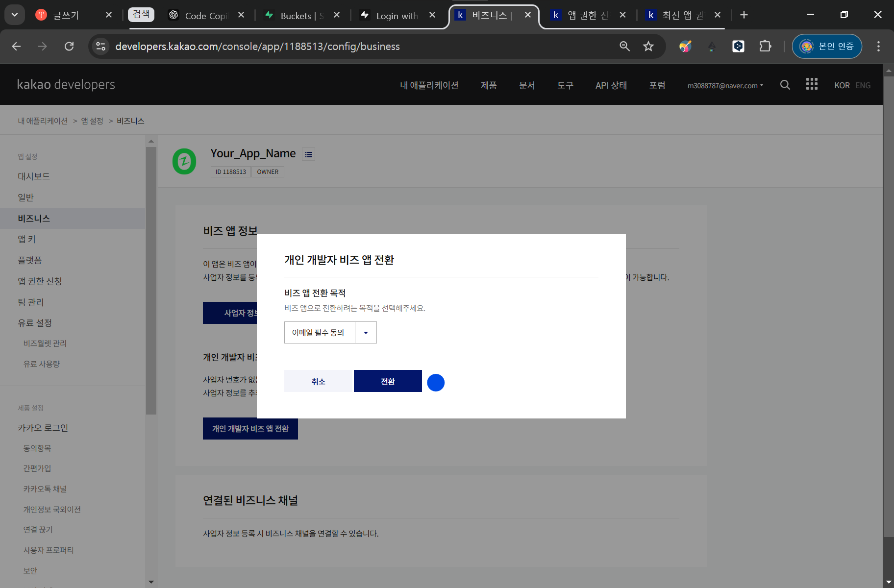Open the 제품 menu
Viewport: 894px width, 588px height.
pyautogui.click(x=489, y=85)
